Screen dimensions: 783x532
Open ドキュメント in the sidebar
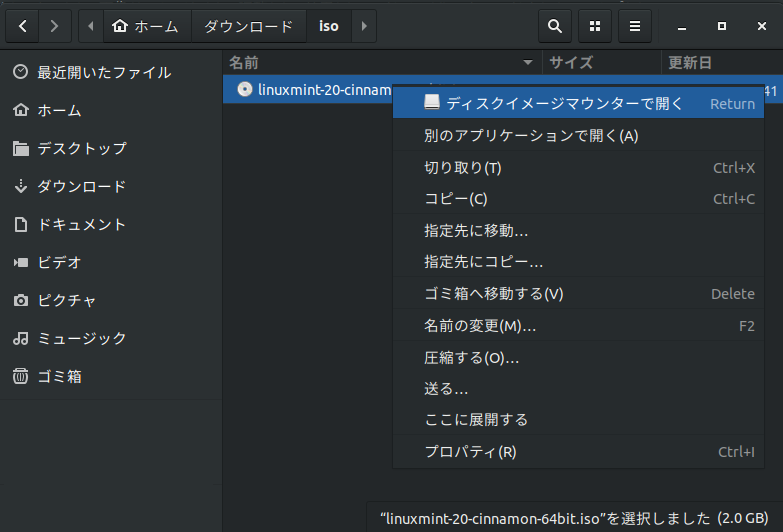coord(111,224)
